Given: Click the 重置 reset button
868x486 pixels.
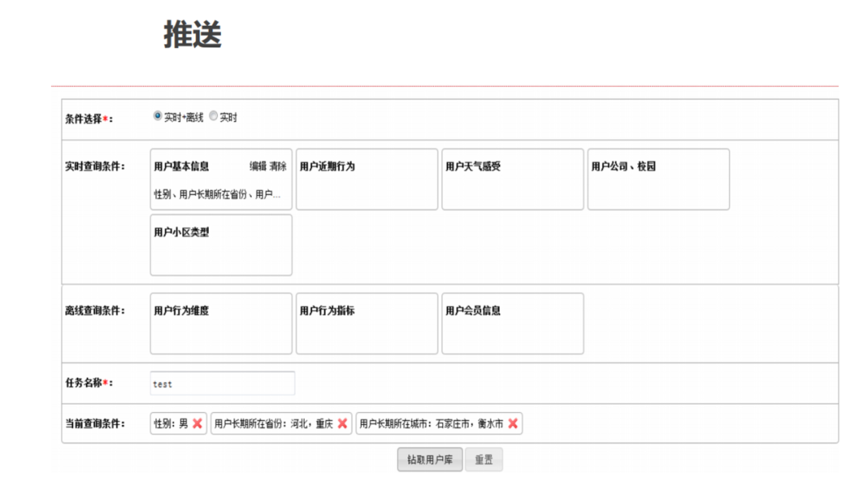Looking at the screenshot, I should 482,459.
